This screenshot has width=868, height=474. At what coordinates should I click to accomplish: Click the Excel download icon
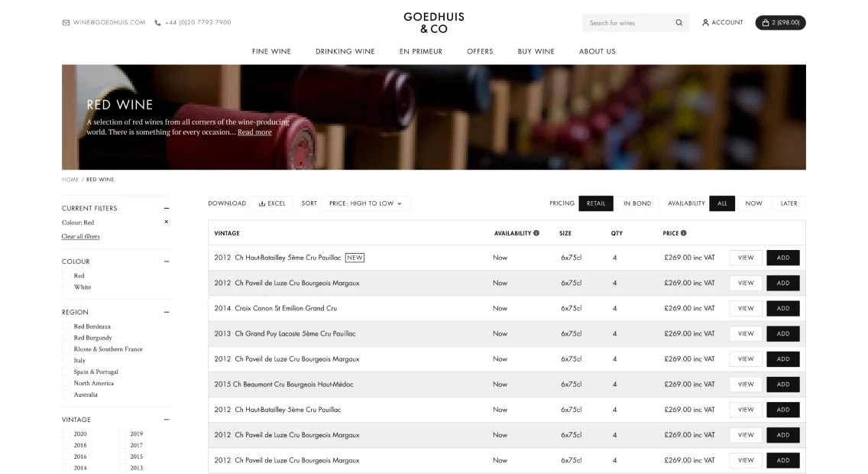pyautogui.click(x=262, y=204)
